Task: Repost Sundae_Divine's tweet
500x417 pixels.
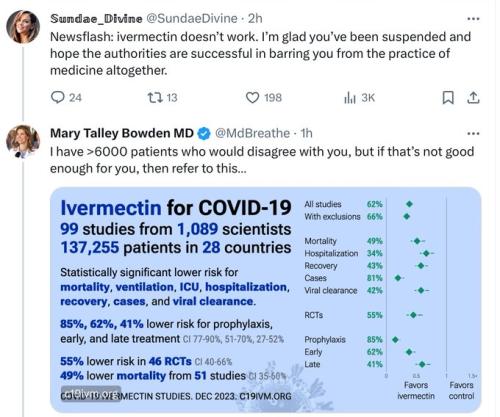Action: pos(162,97)
